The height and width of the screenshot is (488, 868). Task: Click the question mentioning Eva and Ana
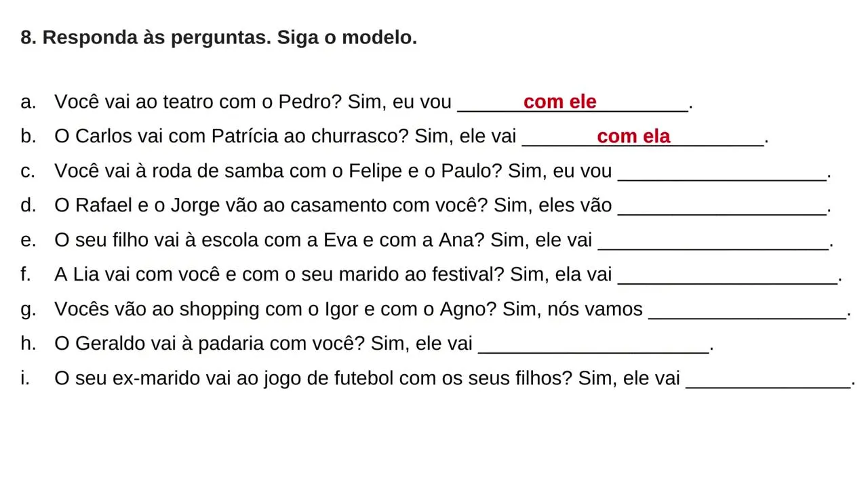tap(269, 241)
